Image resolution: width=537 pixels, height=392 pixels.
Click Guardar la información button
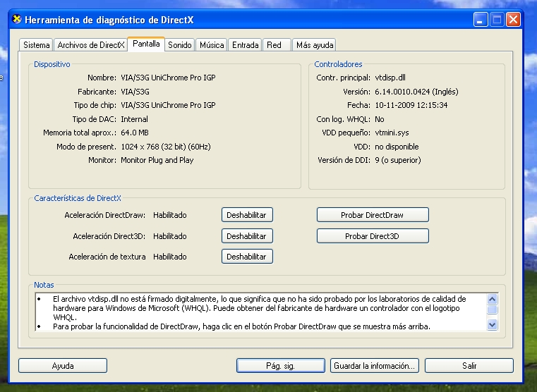click(374, 366)
